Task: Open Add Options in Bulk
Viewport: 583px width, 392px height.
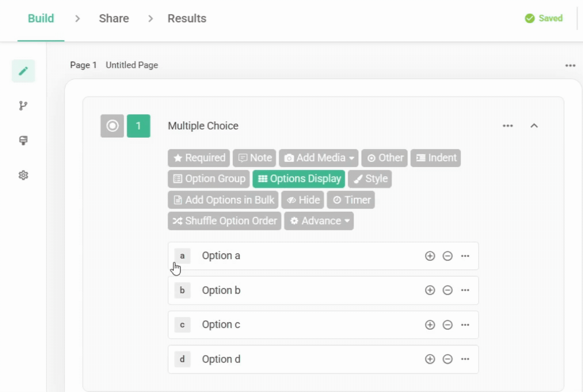Action: (223, 200)
